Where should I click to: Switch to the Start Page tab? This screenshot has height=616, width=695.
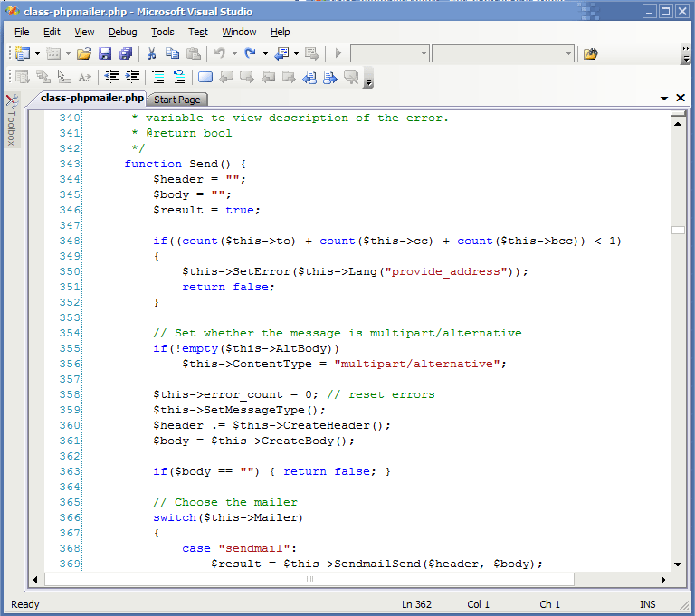(176, 100)
